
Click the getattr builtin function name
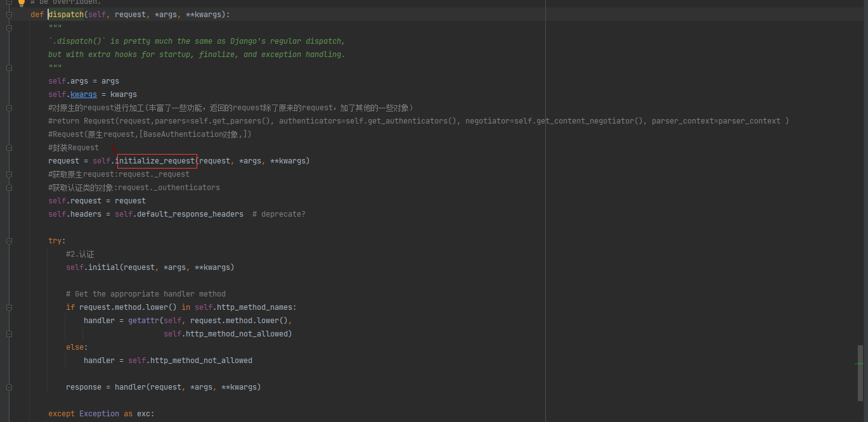pos(143,321)
